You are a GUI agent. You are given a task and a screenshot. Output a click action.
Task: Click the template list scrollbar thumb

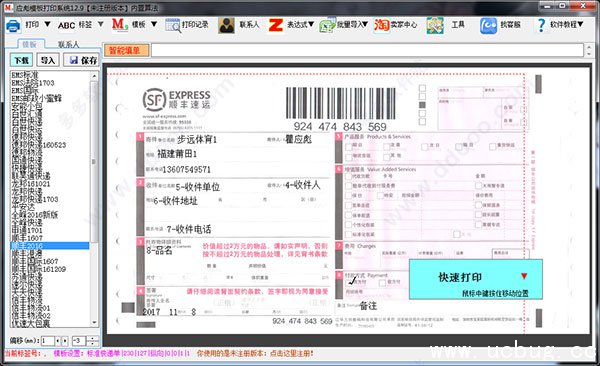pyautogui.click(x=94, y=161)
